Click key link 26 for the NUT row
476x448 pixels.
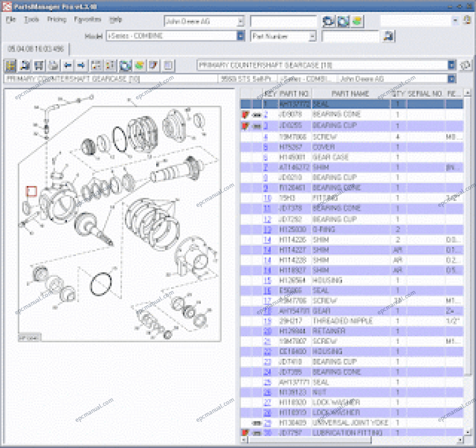tap(267, 393)
